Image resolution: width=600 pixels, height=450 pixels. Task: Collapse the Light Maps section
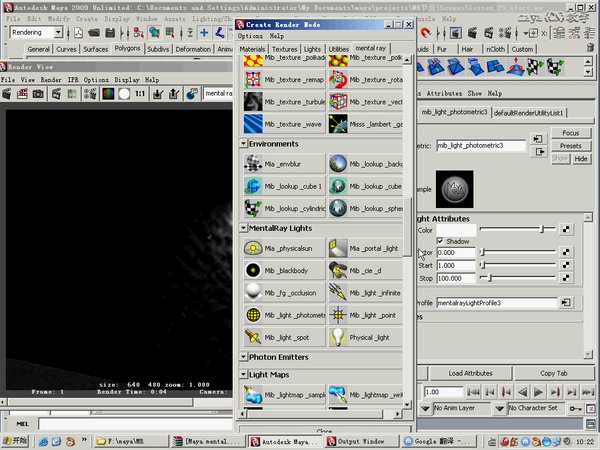tap(243, 374)
